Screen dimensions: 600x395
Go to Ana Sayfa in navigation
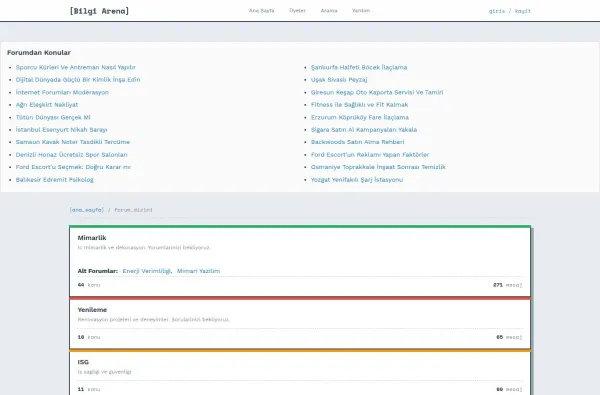point(261,11)
